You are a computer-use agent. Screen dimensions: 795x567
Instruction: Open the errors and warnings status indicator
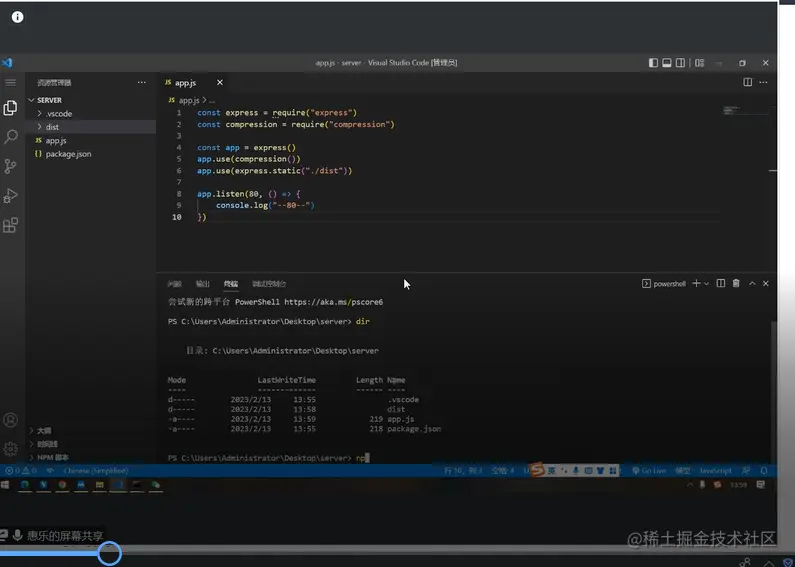click(20, 471)
